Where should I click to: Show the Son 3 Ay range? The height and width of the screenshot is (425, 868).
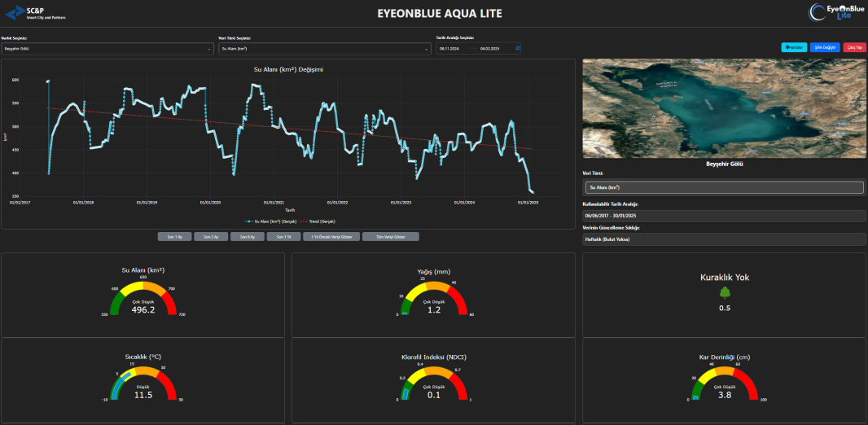(x=211, y=236)
